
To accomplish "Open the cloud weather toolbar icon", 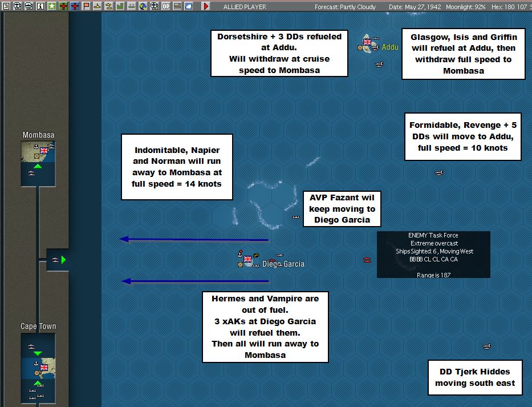I will tap(189, 6).
